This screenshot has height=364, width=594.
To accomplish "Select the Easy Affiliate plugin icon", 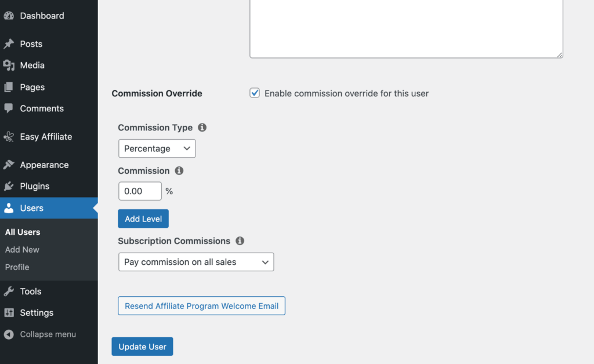I will coord(9,136).
